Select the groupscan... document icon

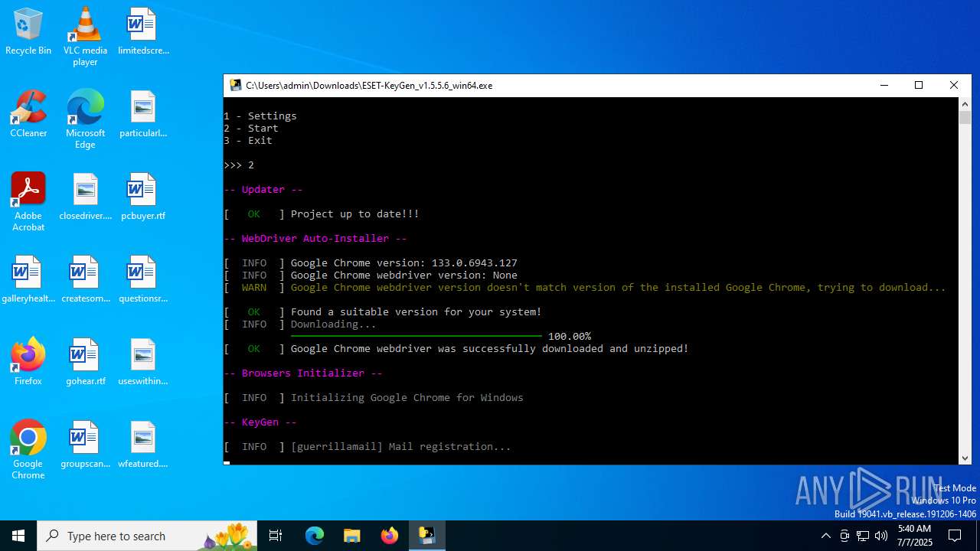click(85, 445)
